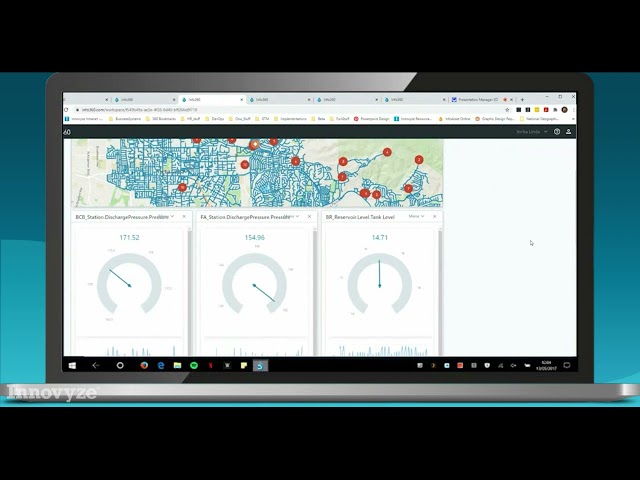Open the National Geographic bookmark
This screenshot has width=640, height=480.
click(x=539, y=119)
